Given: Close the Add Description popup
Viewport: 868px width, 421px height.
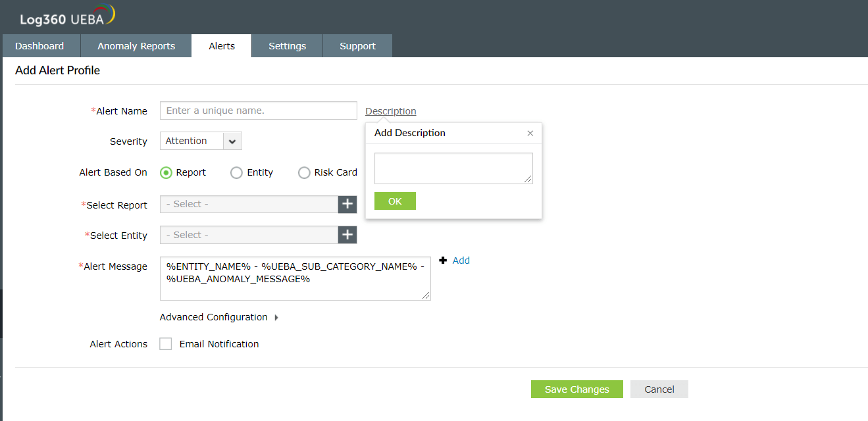Looking at the screenshot, I should pyautogui.click(x=530, y=133).
